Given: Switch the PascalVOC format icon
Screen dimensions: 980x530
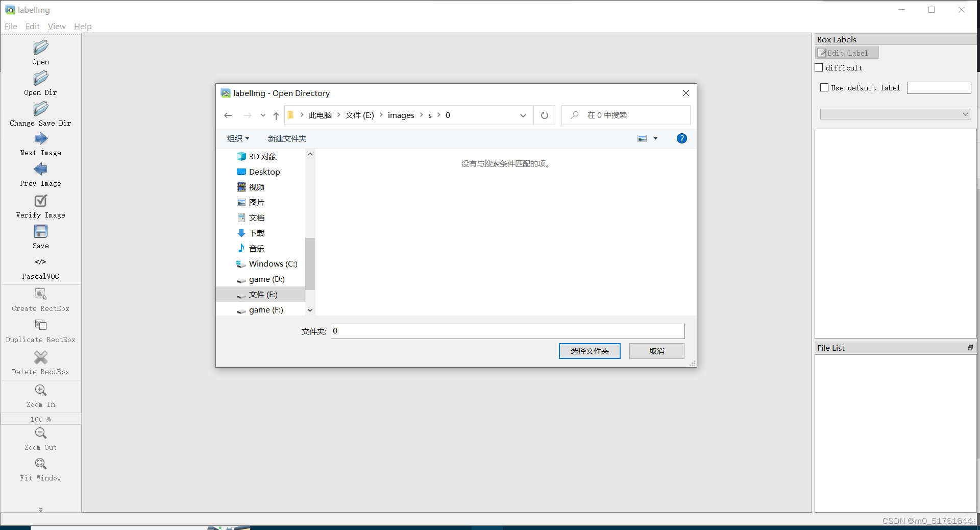Looking at the screenshot, I should pos(41,262).
